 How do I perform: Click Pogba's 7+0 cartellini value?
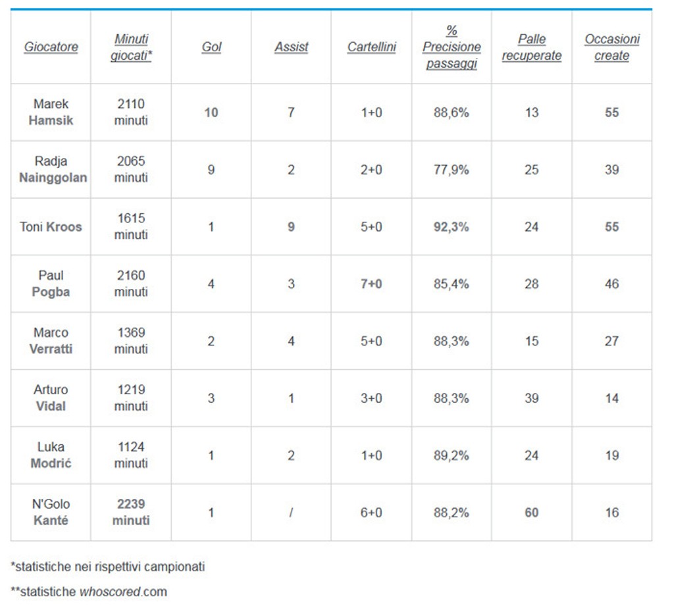coord(372,284)
